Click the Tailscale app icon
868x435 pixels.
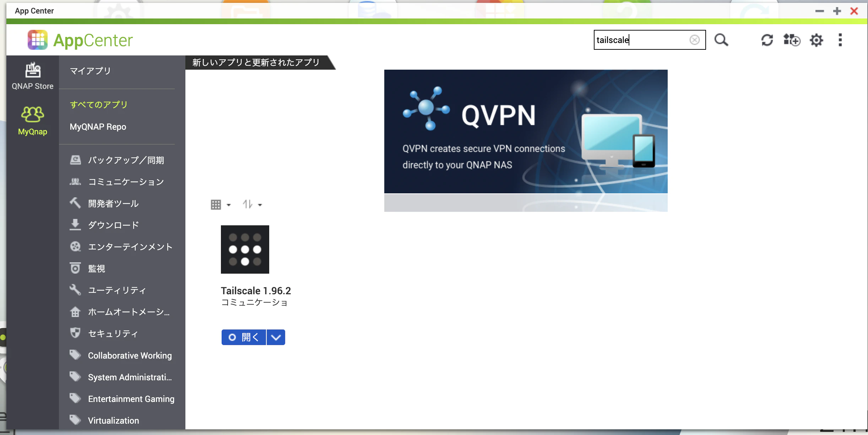click(245, 249)
